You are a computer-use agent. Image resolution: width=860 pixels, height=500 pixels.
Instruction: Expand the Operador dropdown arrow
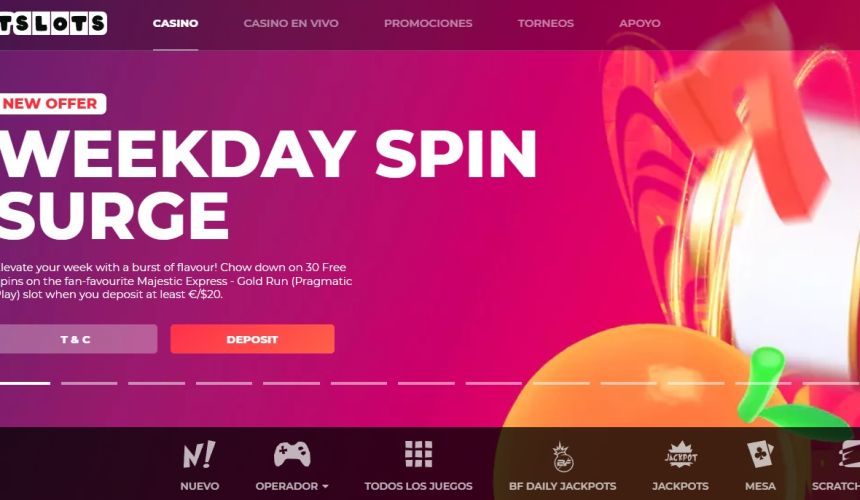point(325,486)
